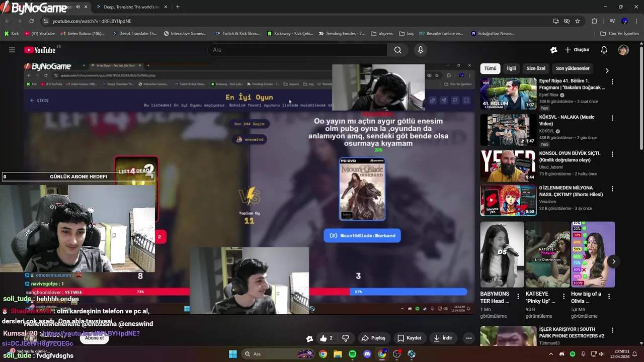Screen dimensions: 644x362
Task: Open the YouTube guide hamburger menu
Action: [12, 50]
